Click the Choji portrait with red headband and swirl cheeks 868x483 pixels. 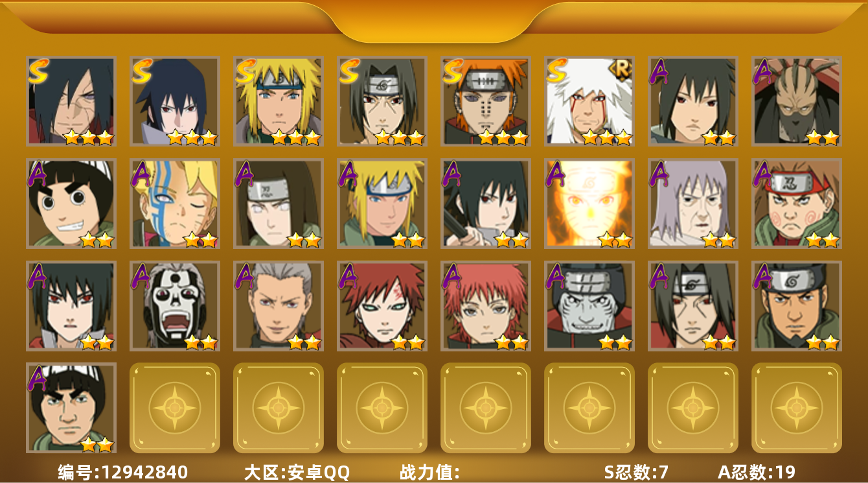(x=797, y=204)
